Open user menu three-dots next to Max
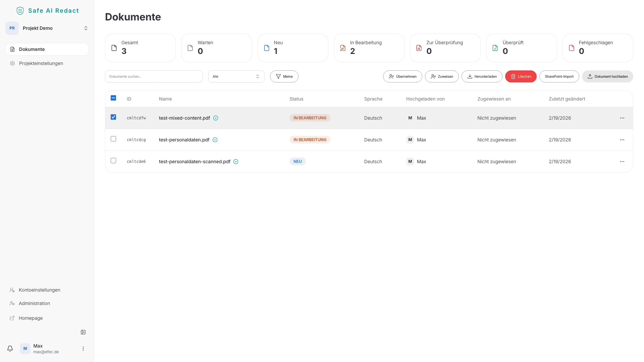 (83, 349)
